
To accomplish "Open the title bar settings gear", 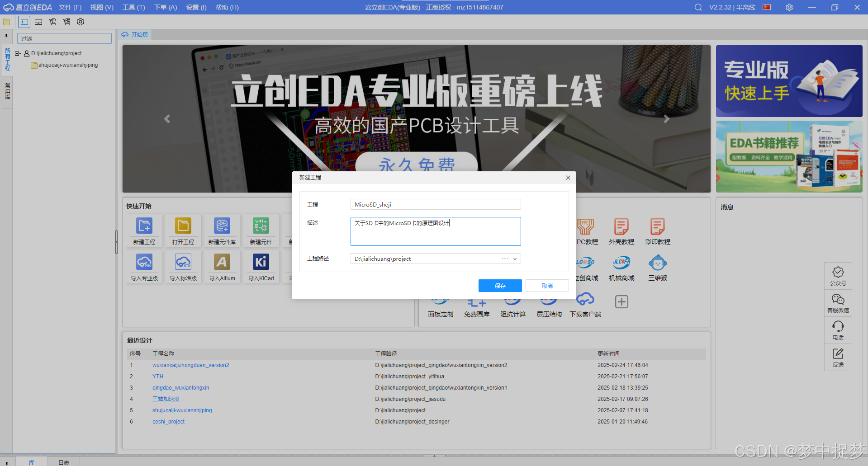I will click(789, 7).
